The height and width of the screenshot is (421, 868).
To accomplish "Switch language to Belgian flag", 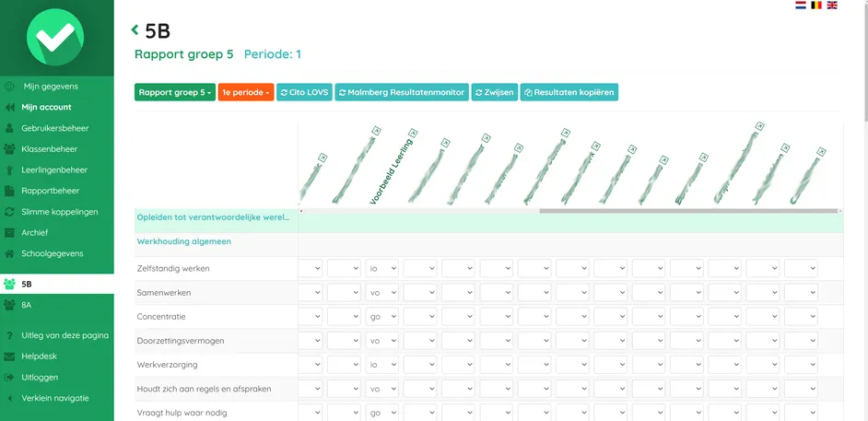I will (x=816, y=5).
